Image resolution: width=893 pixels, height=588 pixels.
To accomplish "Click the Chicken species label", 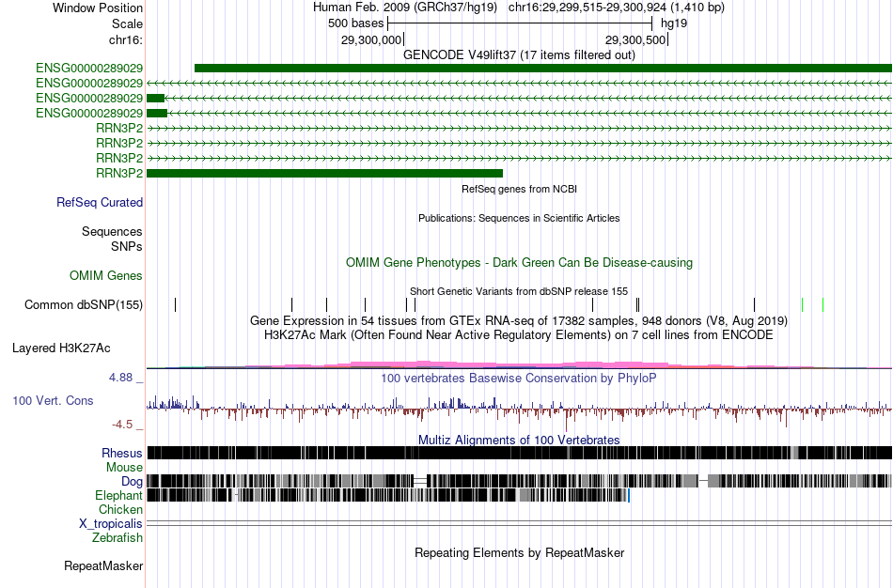I will [x=120, y=509].
